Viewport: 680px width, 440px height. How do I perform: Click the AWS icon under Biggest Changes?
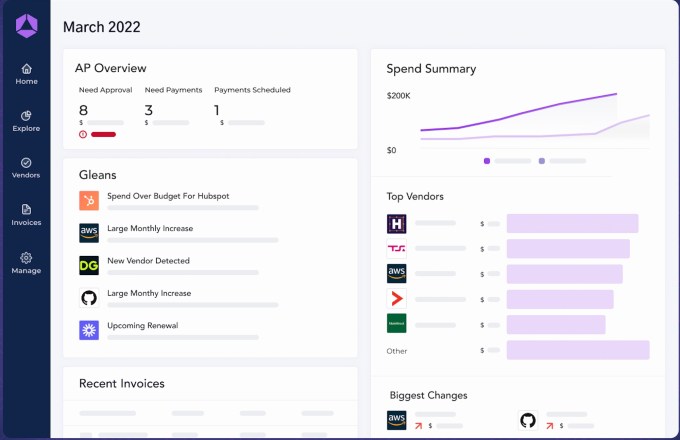click(x=396, y=420)
